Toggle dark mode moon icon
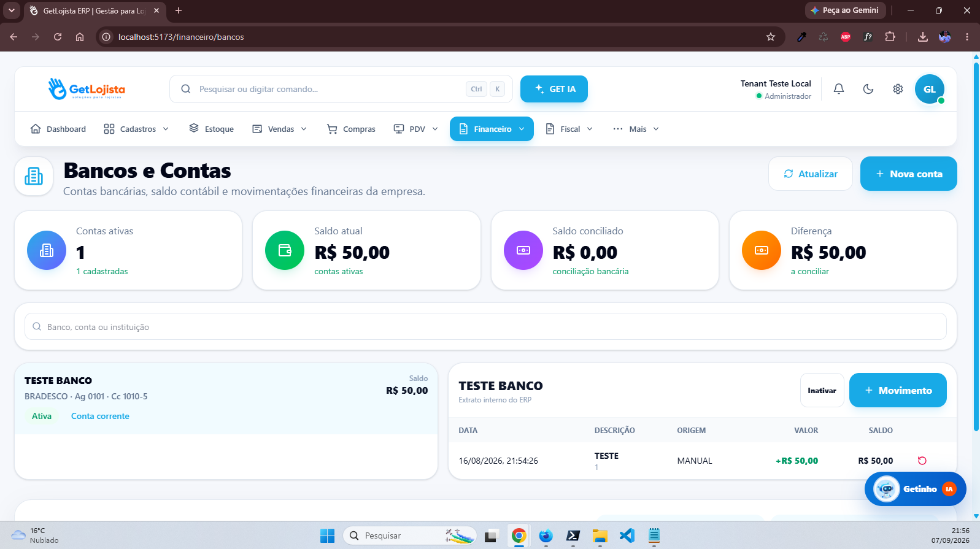 [x=868, y=89]
